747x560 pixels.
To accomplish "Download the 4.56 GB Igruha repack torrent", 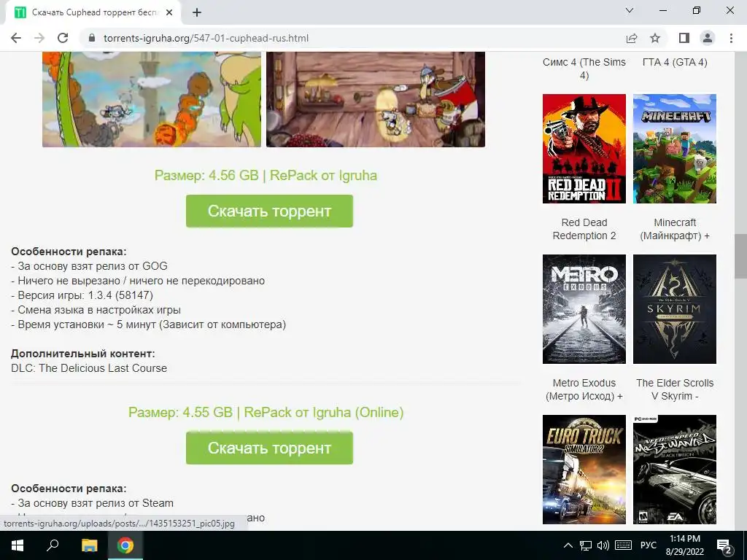I will (x=269, y=211).
